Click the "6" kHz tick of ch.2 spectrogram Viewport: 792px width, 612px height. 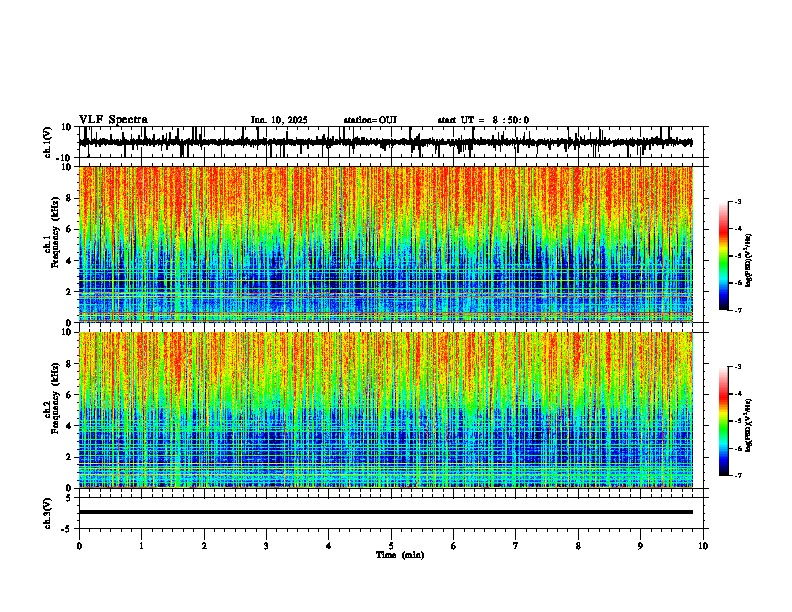click(69, 395)
